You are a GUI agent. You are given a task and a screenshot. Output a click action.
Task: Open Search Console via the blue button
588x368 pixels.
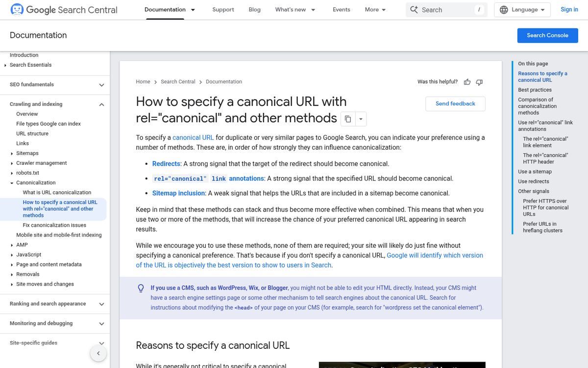pos(547,35)
